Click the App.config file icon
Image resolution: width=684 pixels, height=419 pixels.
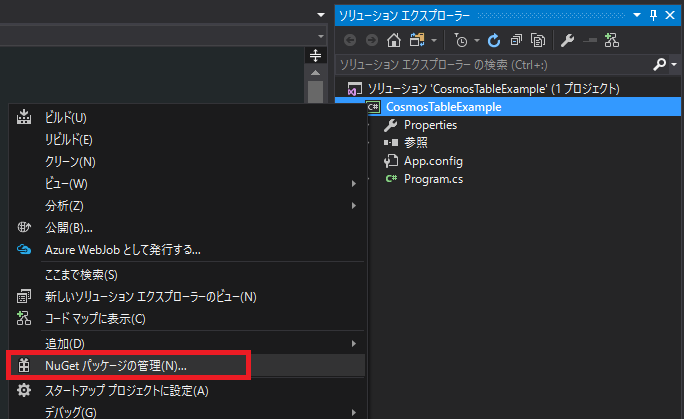390,161
